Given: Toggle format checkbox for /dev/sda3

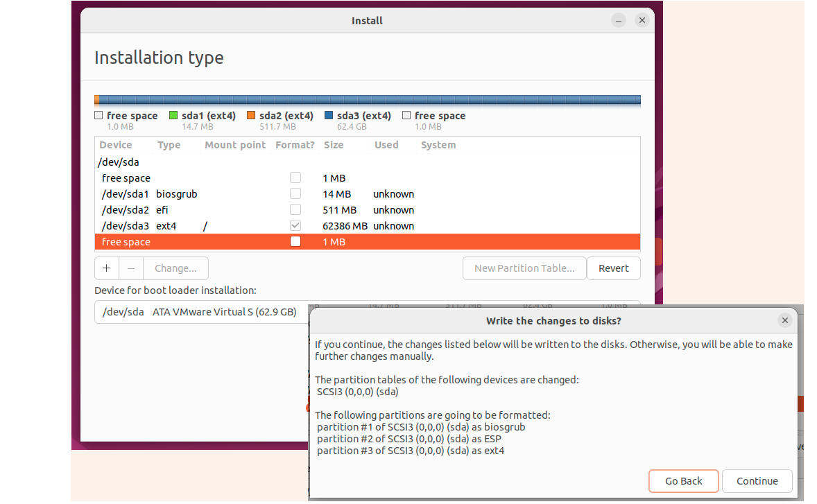Looking at the screenshot, I should [x=295, y=225].
